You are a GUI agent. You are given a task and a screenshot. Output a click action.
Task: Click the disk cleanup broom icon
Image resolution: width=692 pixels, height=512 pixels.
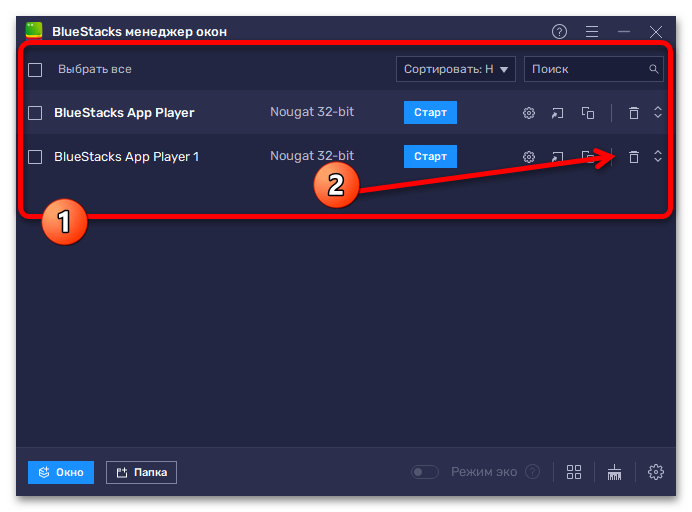(614, 472)
